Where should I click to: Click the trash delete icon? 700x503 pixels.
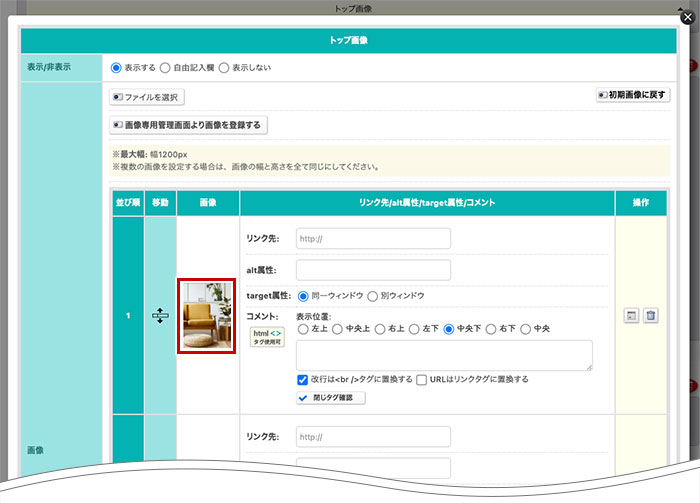[x=651, y=316]
